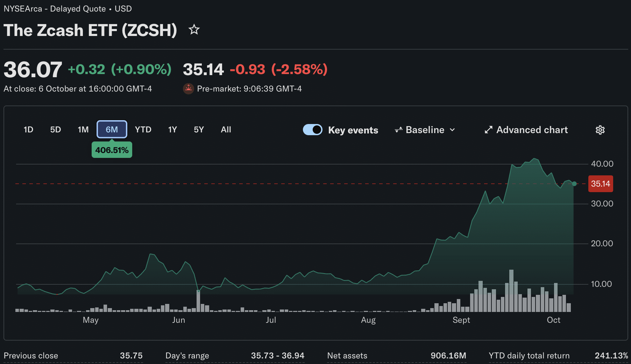Switch to the 1M range tab

tap(83, 130)
